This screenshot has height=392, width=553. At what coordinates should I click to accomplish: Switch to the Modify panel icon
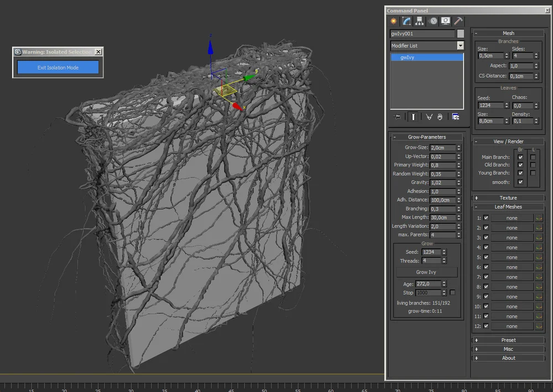pyautogui.click(x=406, y=21)
